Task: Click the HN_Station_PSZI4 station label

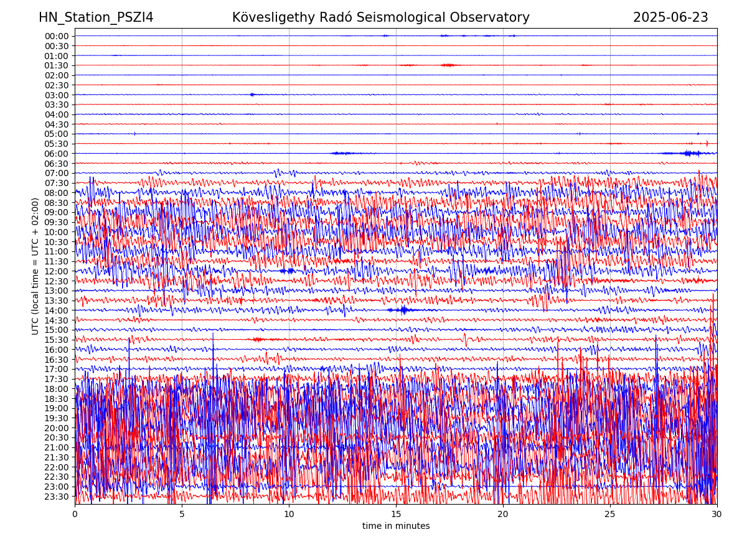Action: (96, 17)
